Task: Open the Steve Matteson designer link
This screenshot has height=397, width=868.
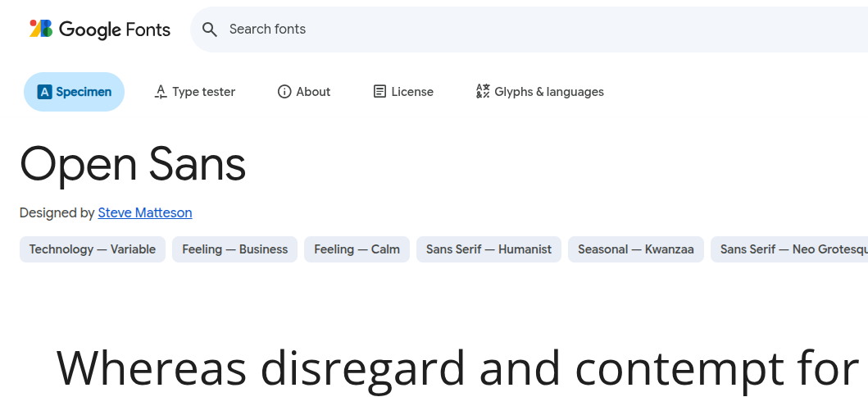Action: pyautogui.click(x=145, y=213)
